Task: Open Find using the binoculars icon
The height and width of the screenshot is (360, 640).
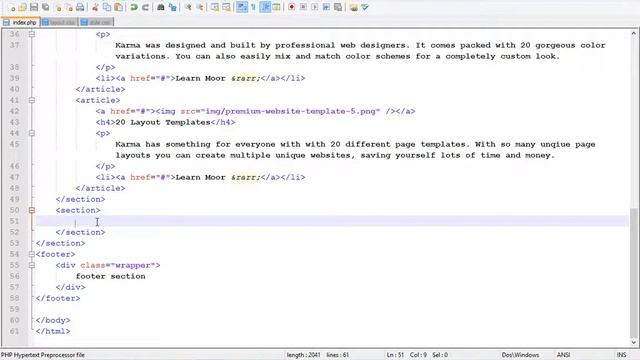Action: coord(161,7)
